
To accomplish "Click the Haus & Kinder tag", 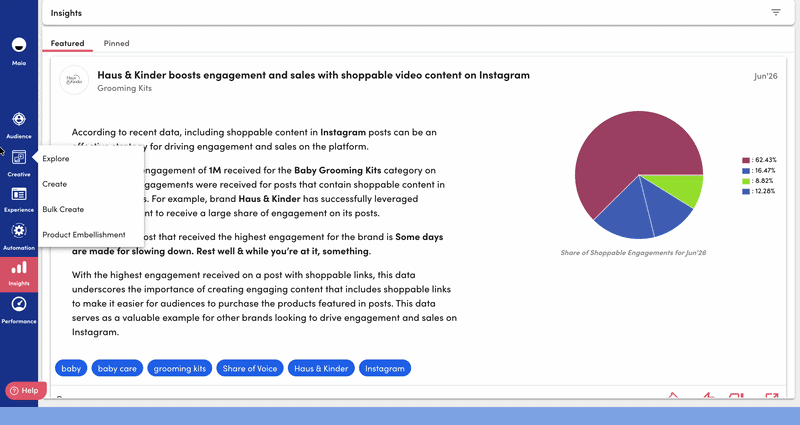I will coord(321,368).
